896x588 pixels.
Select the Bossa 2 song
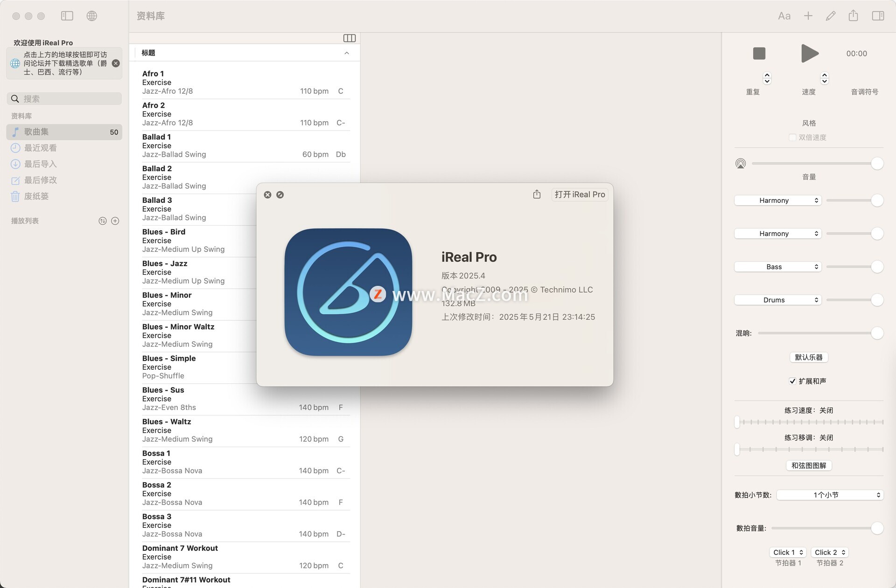[245, 494]
